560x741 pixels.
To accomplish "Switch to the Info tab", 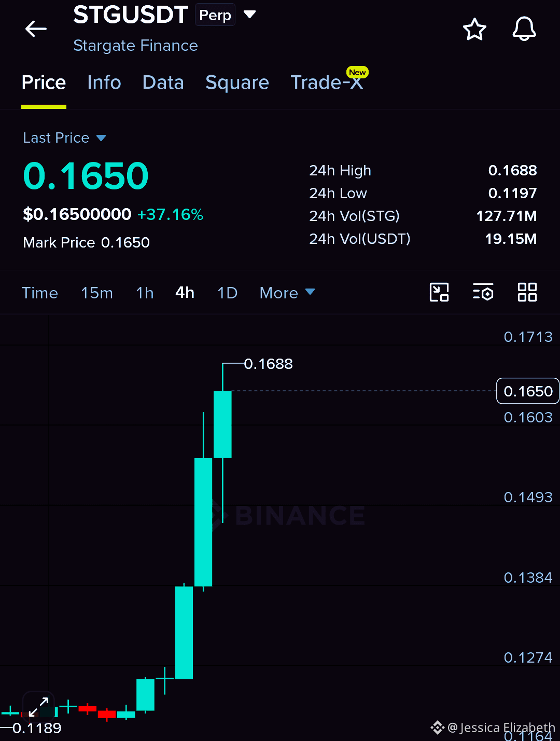I will tap(104, 83).
